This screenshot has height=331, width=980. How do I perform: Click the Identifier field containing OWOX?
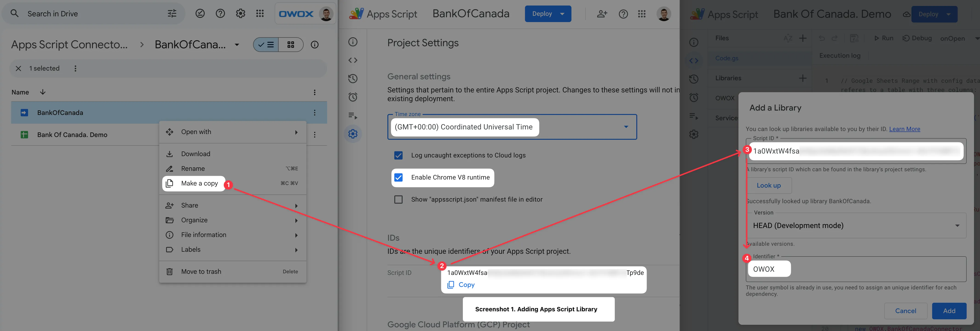856,269
